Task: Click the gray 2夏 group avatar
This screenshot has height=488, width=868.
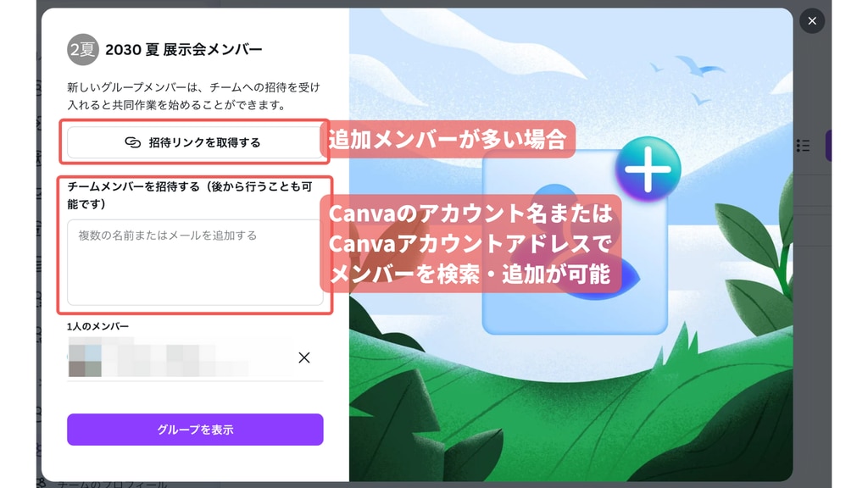Action: (x=83, y=50)
